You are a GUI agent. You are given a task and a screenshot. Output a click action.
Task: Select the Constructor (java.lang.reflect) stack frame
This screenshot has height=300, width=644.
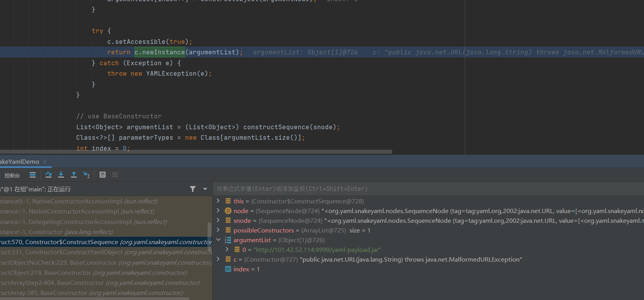click(x=106, y=232)
